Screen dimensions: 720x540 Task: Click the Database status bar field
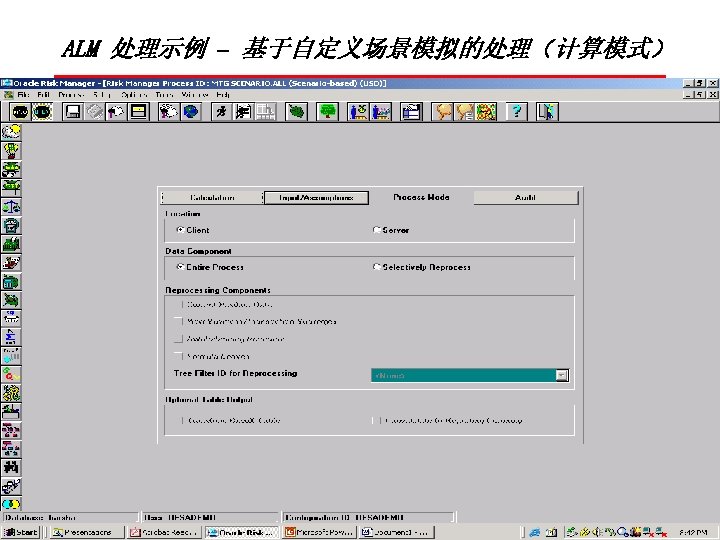tap(70, 518)
